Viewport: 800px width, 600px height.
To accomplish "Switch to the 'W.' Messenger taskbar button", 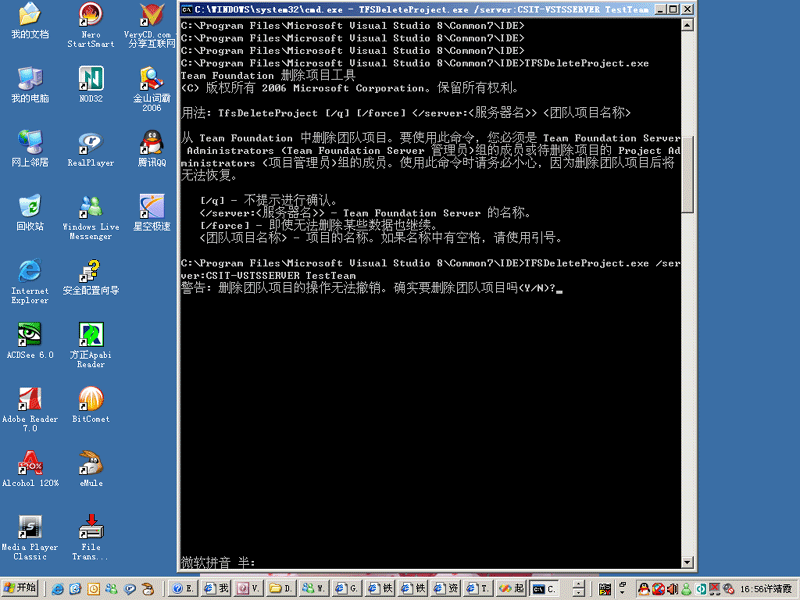I will click(314, 588).
